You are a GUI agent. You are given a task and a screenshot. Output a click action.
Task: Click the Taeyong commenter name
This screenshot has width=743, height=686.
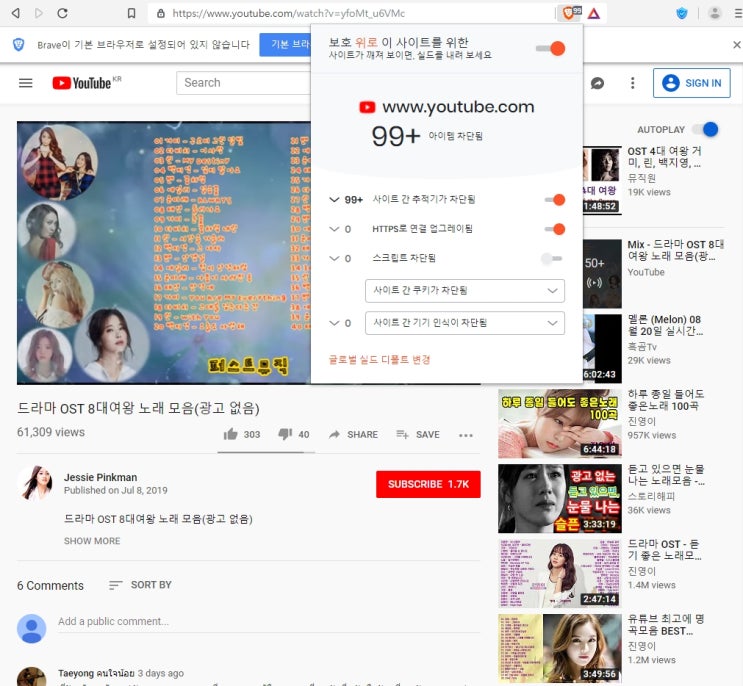pyautogui.click(x=96, y=673)
